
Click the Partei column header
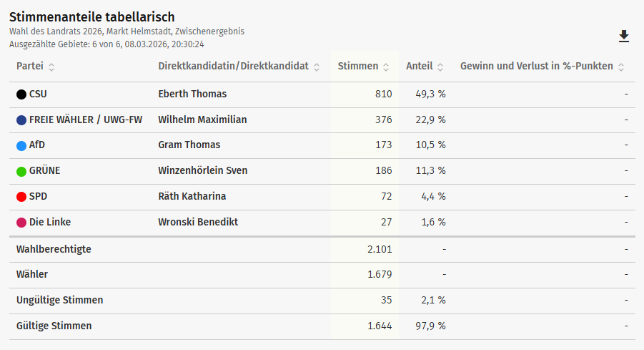(30, 67)
